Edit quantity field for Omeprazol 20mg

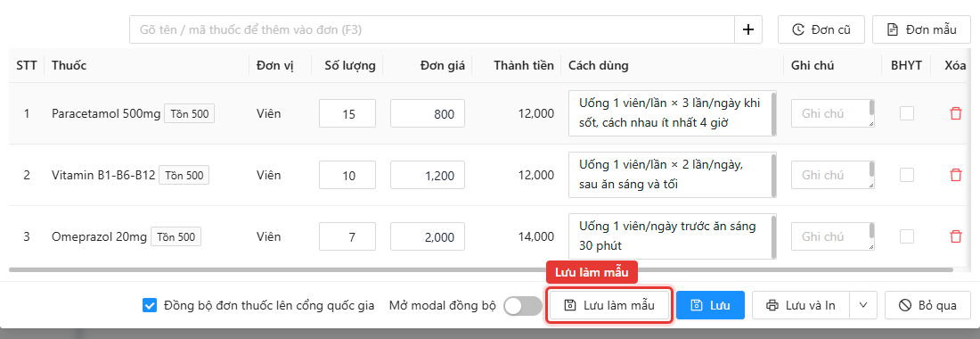tap(347, 236)
